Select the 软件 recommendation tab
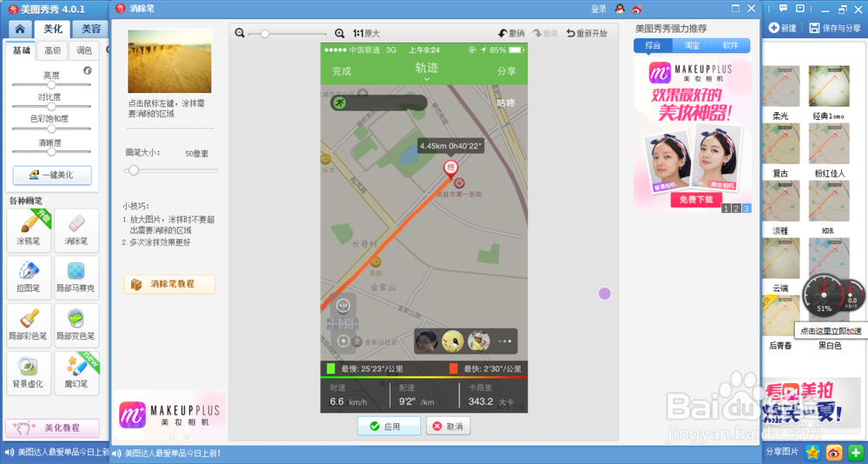Image resolution: width=868 pixels, height=464 pixels. tap(731, 45)
